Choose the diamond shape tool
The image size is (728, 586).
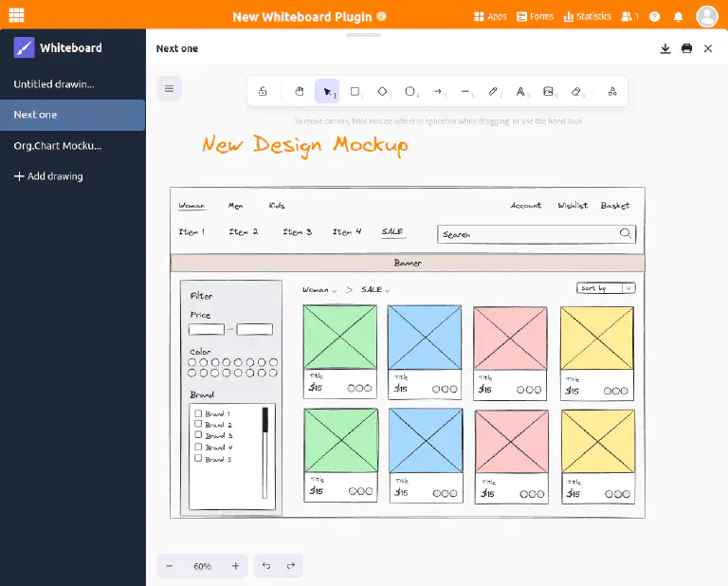[382, 91]
